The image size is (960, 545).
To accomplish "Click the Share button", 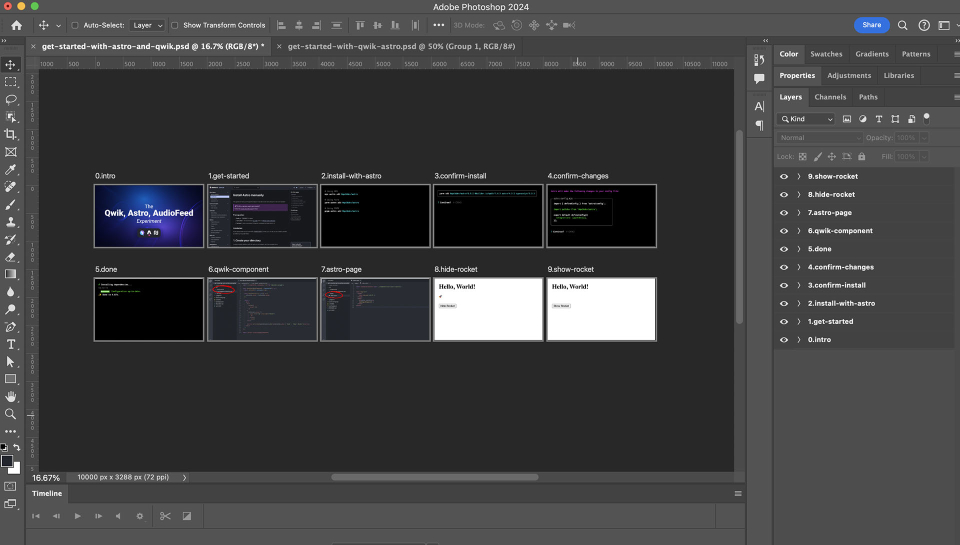I will (872, 25).
